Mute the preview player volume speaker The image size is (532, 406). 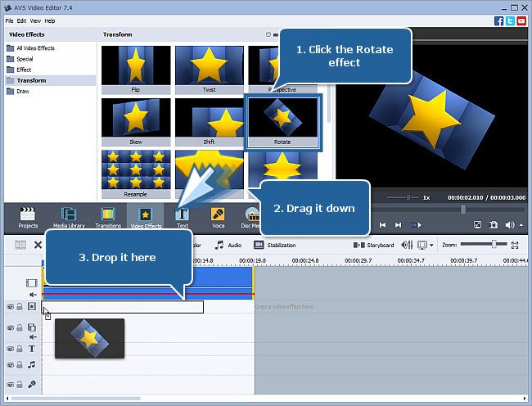pos(509,225)
